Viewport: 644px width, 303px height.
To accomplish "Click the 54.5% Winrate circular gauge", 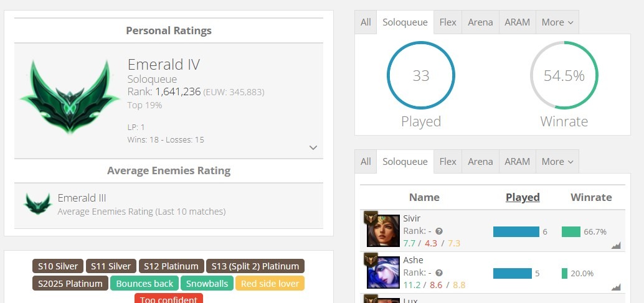I will (x=564, y=75).
